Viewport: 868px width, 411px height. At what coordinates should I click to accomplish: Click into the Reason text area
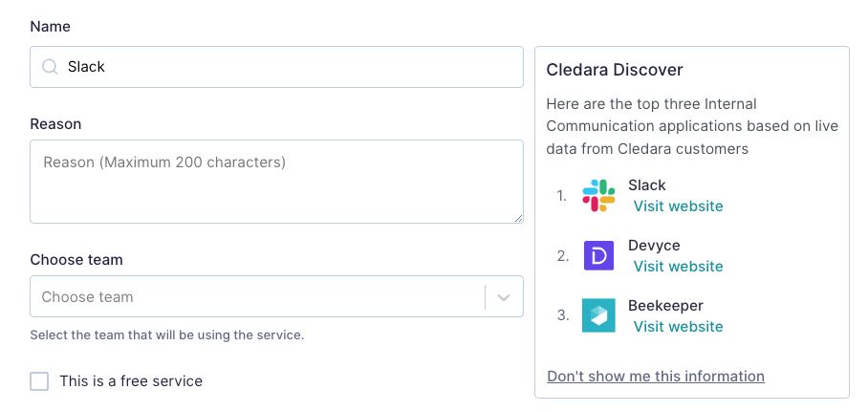coord(276,182)
